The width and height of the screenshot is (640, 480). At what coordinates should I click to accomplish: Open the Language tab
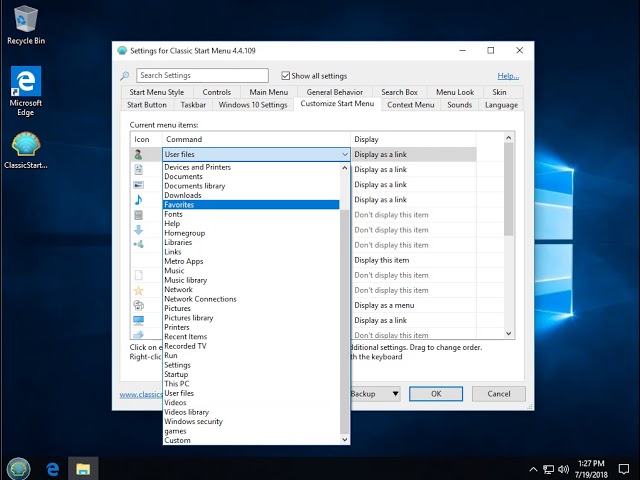(501, 105)
